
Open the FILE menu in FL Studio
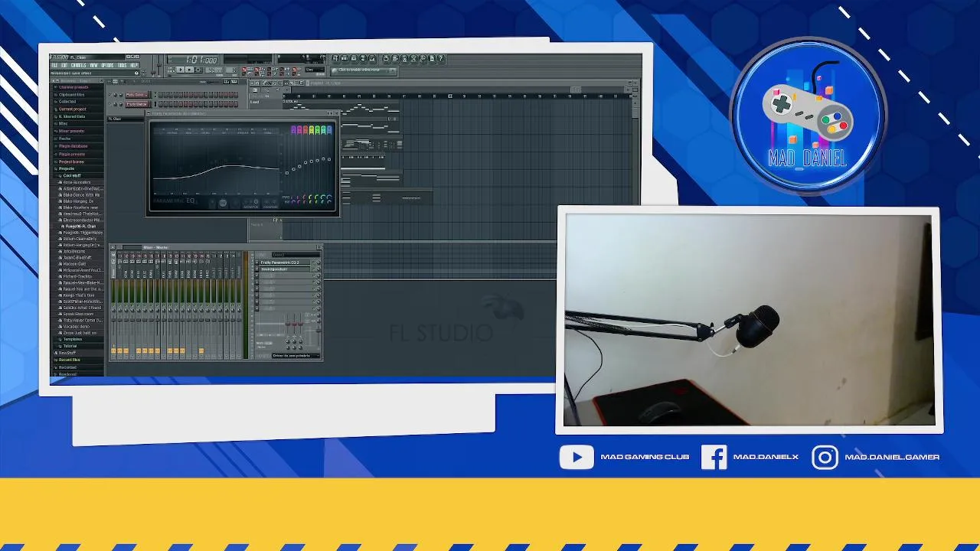54,65
